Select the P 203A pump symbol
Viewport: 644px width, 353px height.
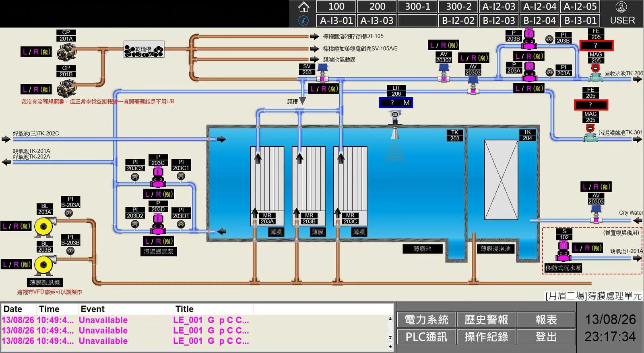pyautogui.click(x=530, y=72)
